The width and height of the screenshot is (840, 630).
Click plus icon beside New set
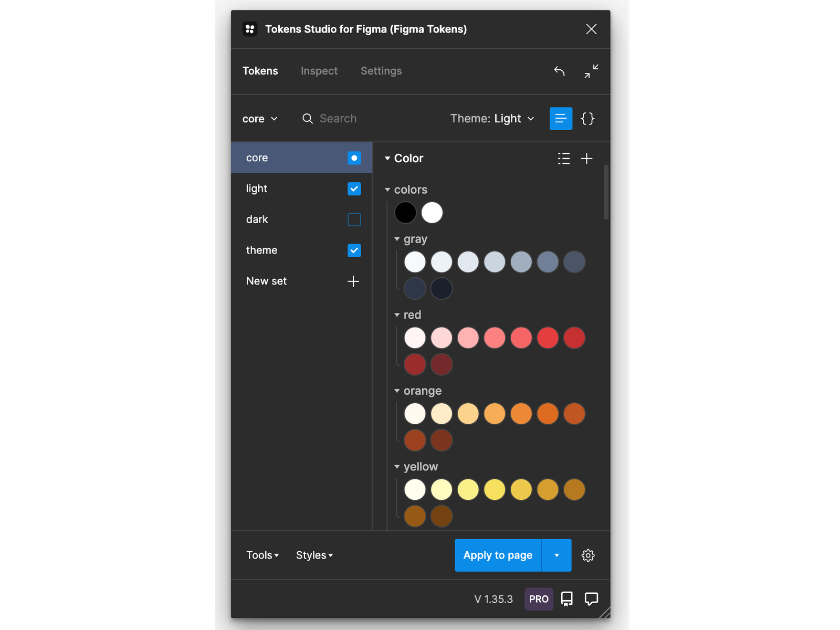tap(353, 281)
